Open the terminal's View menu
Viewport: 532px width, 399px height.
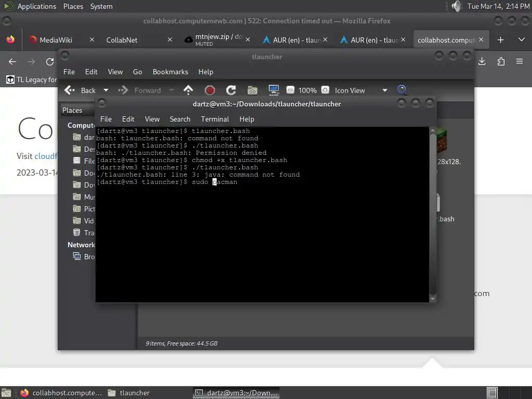click(x=152, y=119)
